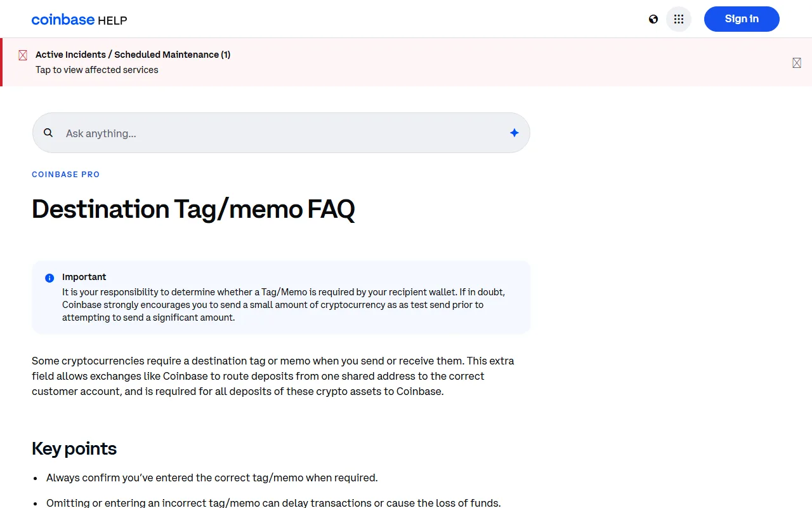
Task: Click the Important info circle icon
Action: [x=49, y=278]
